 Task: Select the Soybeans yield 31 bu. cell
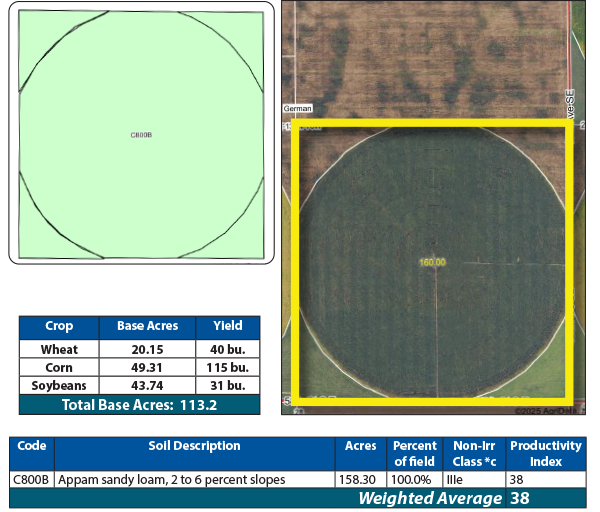tap(227, 385)
